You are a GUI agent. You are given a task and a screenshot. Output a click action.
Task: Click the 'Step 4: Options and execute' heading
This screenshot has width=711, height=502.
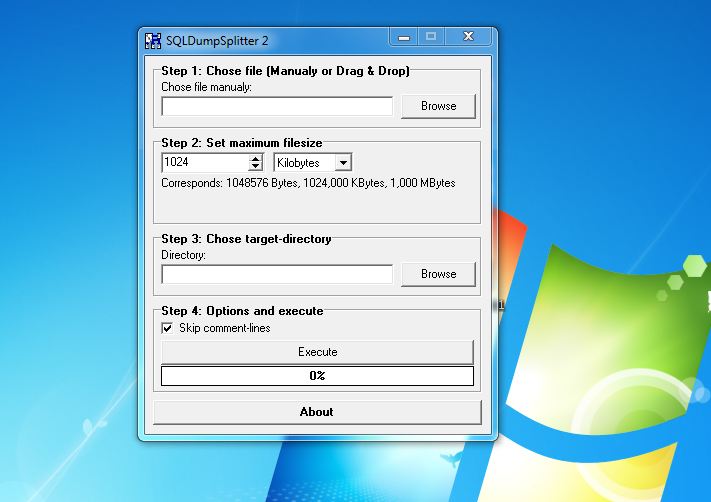coord(242,311)
